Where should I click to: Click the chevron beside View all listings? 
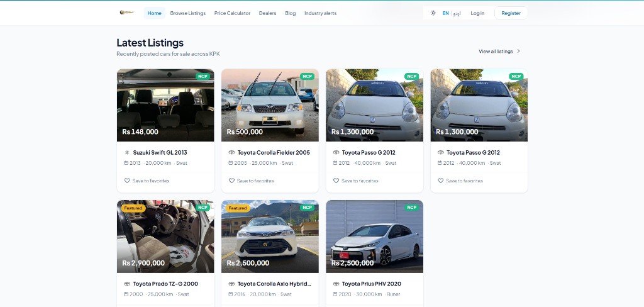(518, 52)
